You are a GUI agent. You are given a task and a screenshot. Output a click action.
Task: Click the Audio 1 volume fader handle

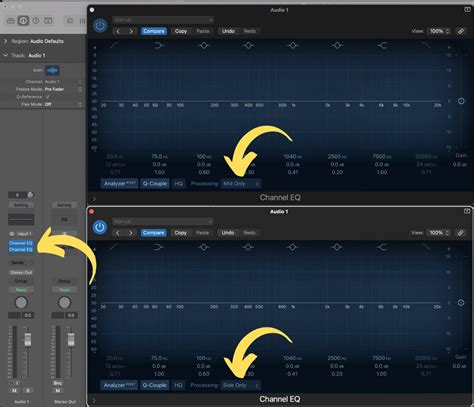28,339
